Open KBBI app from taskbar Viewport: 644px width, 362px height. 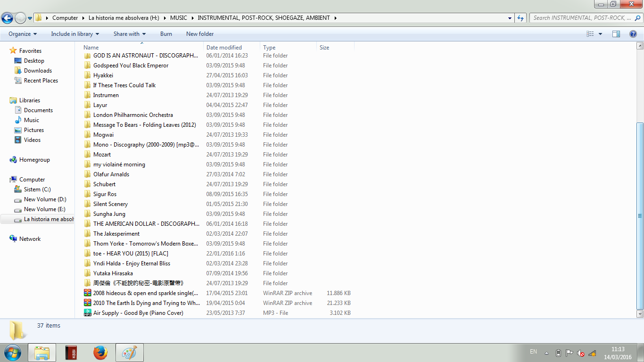point(71,353)
